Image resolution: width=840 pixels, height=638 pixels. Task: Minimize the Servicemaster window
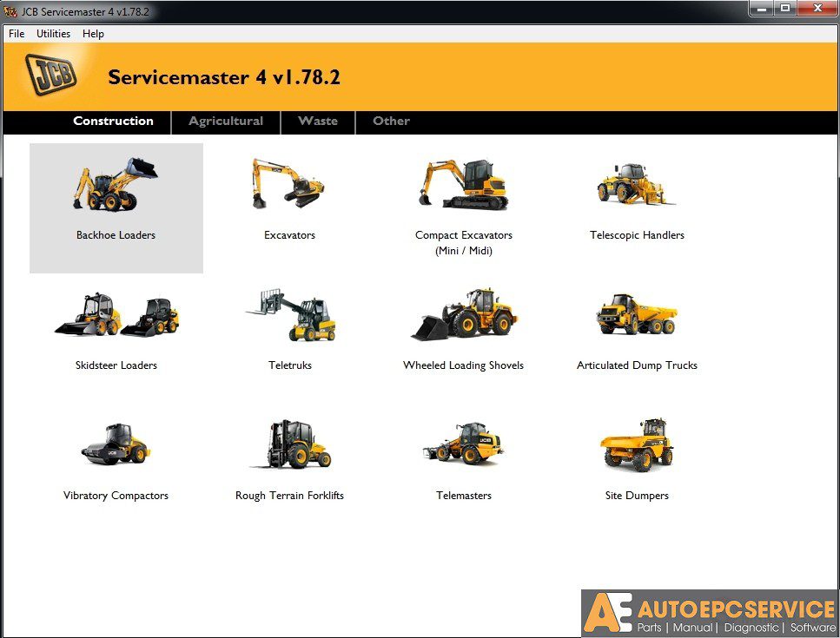tap(761, 8)
